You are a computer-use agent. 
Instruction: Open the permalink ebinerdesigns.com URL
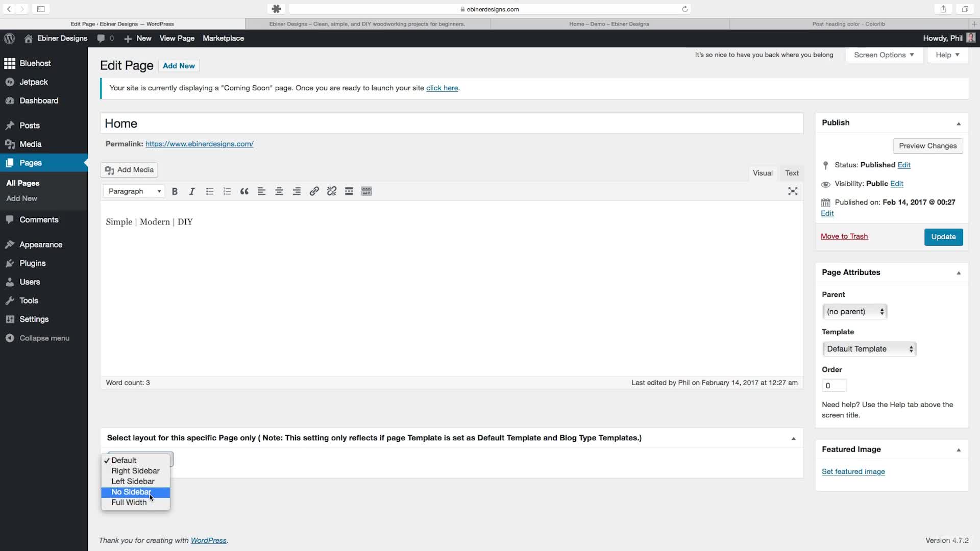pos(200,144)
